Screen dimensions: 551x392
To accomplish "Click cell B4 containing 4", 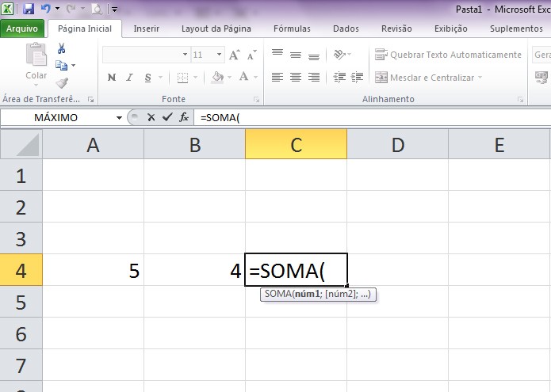I will (194, 270).
